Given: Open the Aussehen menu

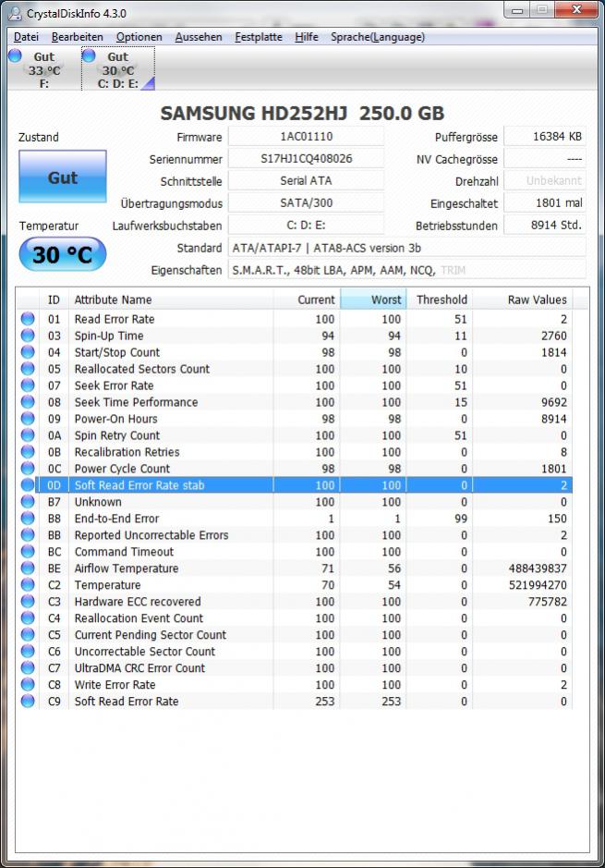Looking at the screenshot, I should pyautogui.click(x=199, y=37).
